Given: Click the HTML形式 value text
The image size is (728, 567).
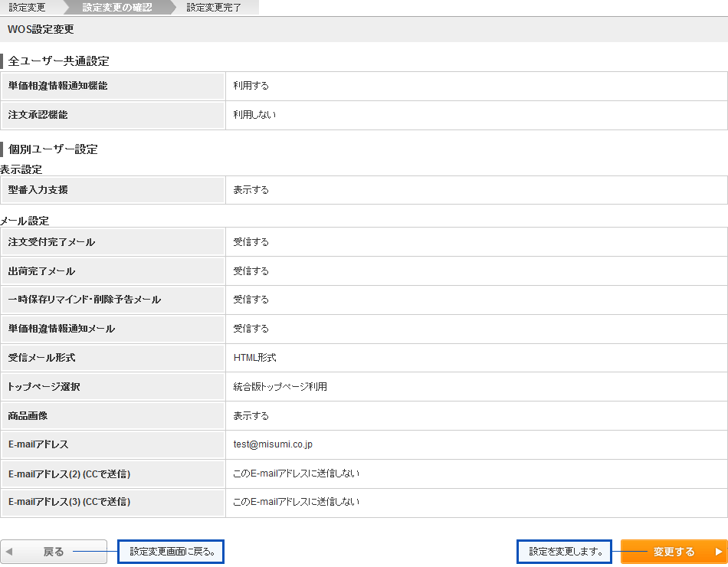Looking at the screenshot, I should pyautogui.click(x=255, y=358).
